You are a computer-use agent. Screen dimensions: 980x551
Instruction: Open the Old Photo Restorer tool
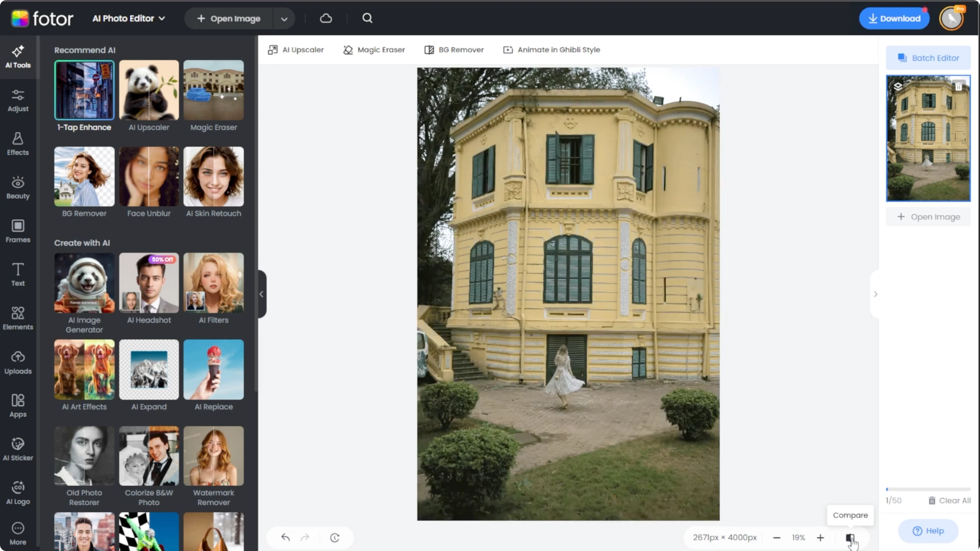84,467
